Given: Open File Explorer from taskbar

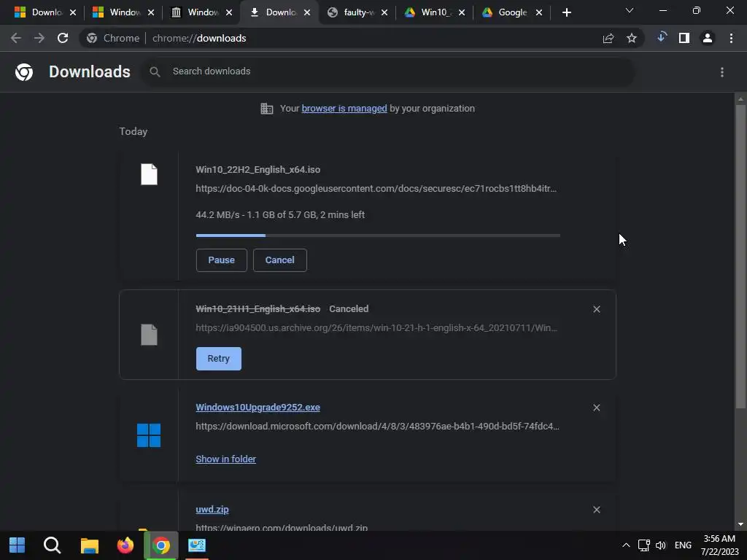Looking at the screenshot, I should click(89, 545).
